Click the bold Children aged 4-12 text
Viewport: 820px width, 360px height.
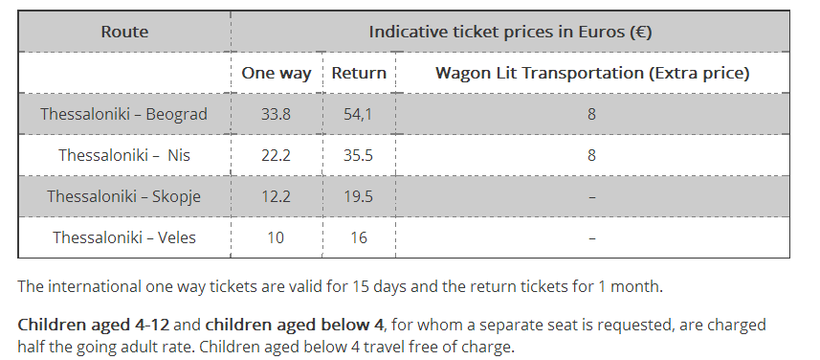coord(94,325)
